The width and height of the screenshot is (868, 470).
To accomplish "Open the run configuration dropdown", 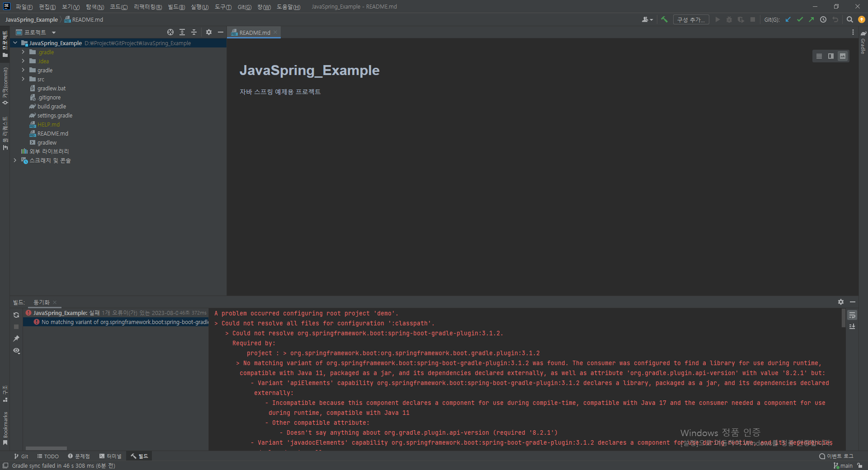I will tap(691, 19).
